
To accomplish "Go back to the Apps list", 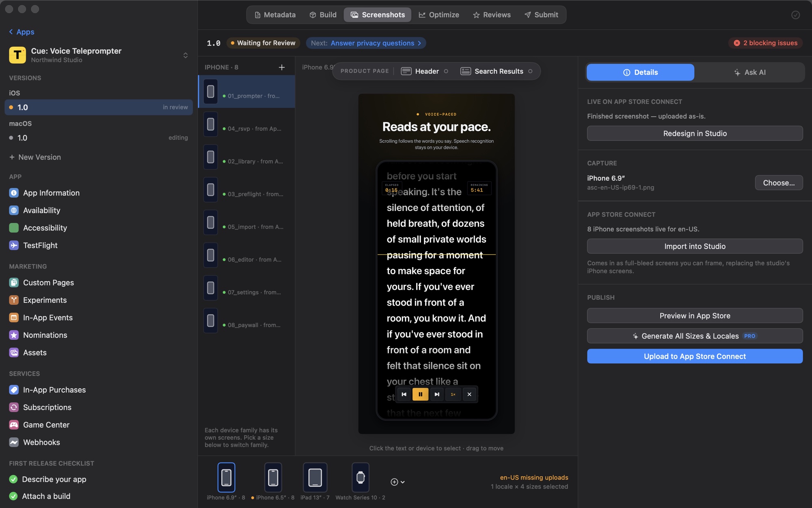I will tap(22, 32).
